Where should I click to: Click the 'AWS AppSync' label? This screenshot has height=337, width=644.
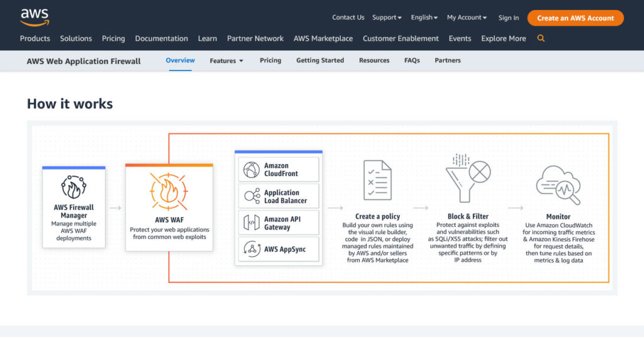tap(285, 249)
